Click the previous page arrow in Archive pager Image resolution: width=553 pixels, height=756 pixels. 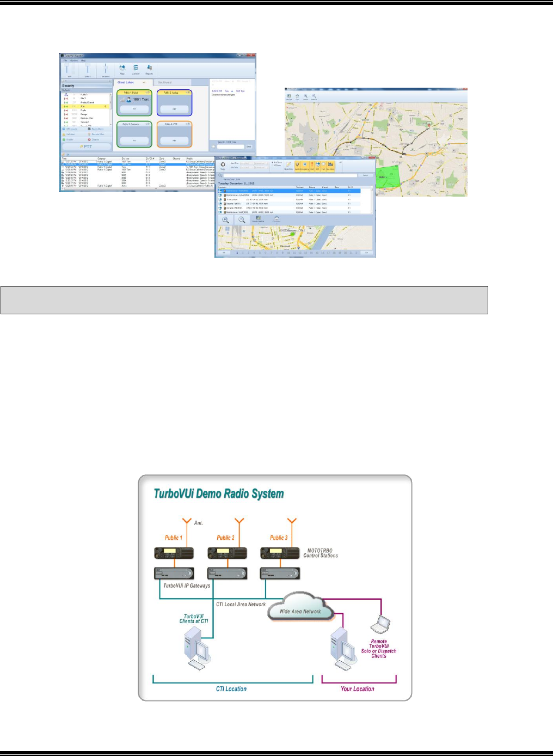point(224,253)
